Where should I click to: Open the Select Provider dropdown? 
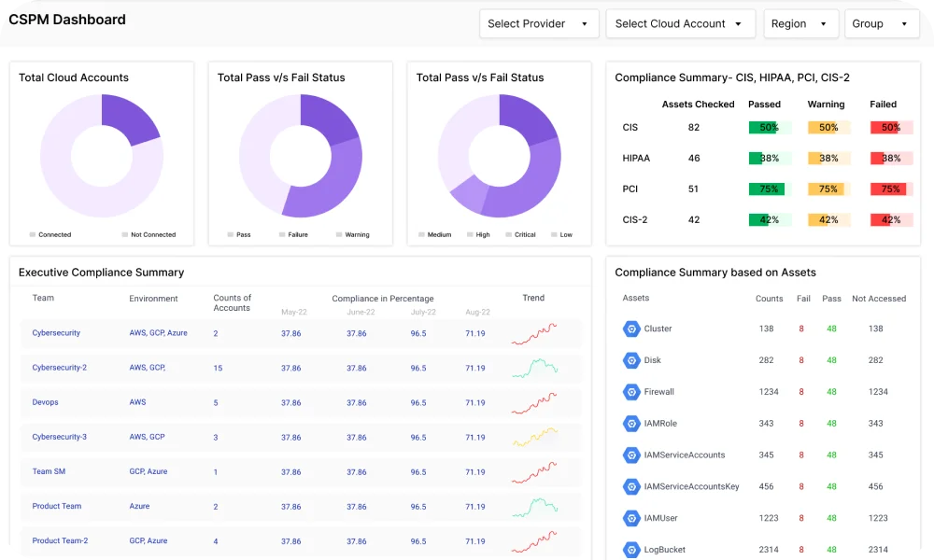[538, 24]
